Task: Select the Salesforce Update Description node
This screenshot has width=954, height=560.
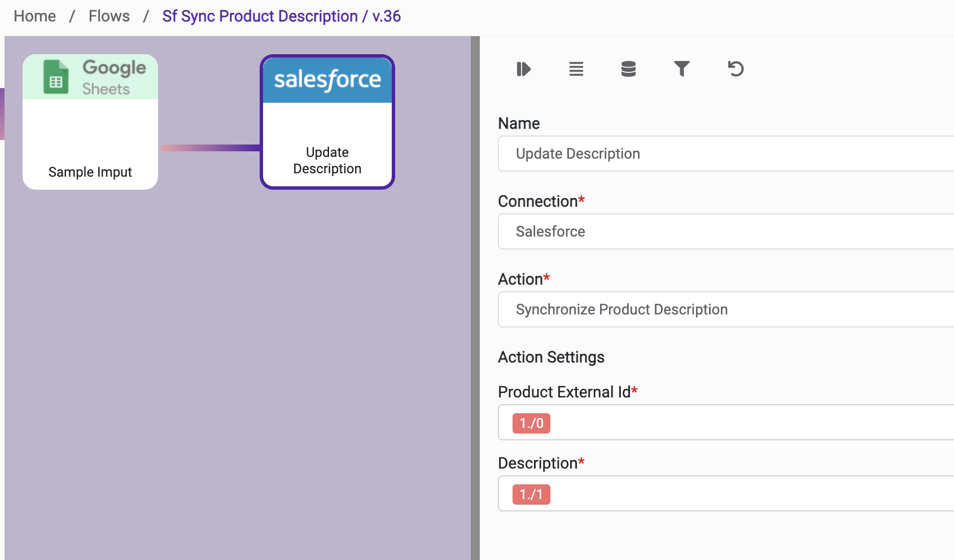Action: 327,122
